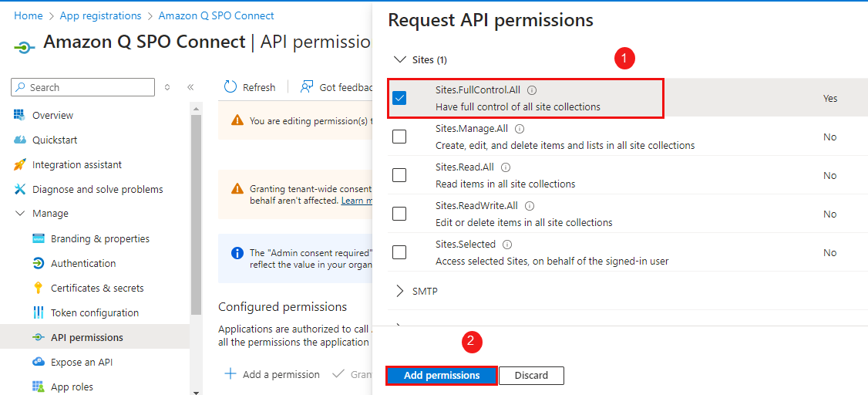Open the Authentication menu item
Image resolution: width=868 pixels, height=395 pixels.
coord(83,263)
